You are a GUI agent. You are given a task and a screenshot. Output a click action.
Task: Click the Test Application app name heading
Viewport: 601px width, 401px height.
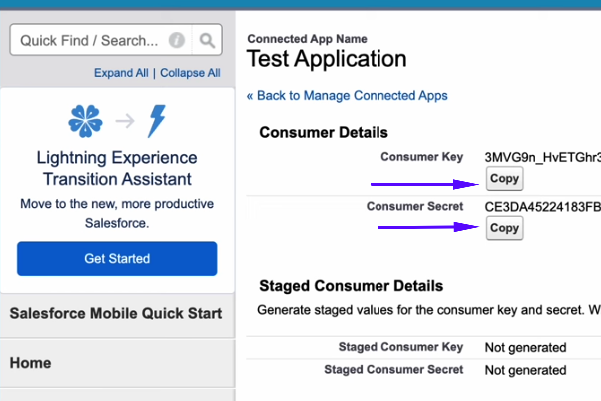[x=326, y=59]
